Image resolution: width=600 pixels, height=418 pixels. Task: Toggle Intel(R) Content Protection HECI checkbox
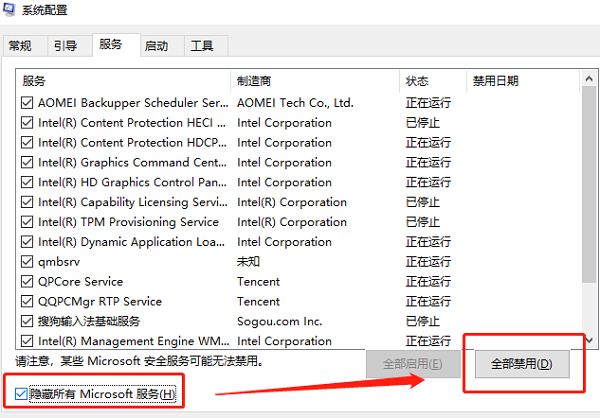pyautogui.click(x=27, y=122)
